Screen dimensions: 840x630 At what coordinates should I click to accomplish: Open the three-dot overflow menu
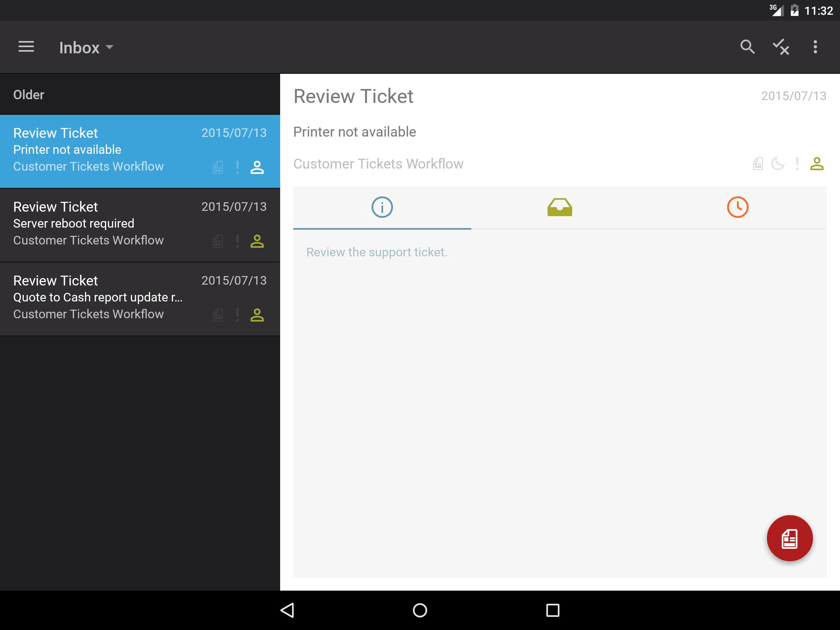(x=815, y=47)
